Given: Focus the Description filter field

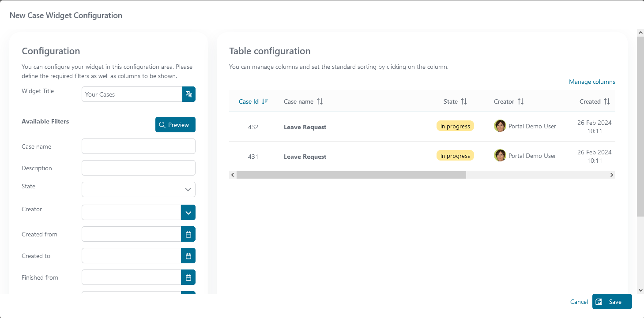Looking at the screenshot, I should click(x=139, y=168).
